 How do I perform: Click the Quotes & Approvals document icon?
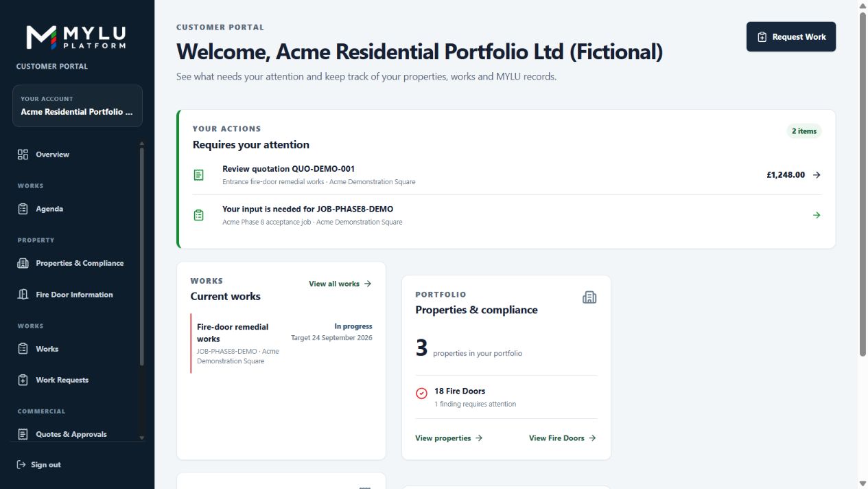pyautogui.click(x=23, y=434)
